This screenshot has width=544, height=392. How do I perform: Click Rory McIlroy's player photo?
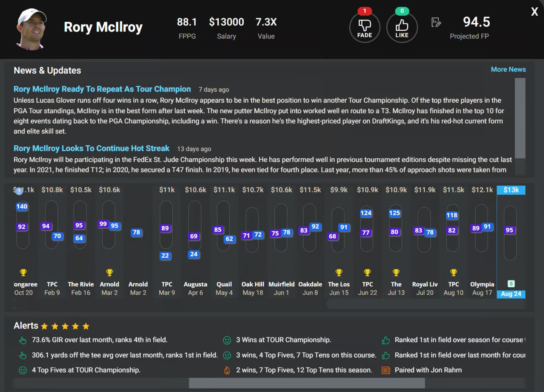31,29
